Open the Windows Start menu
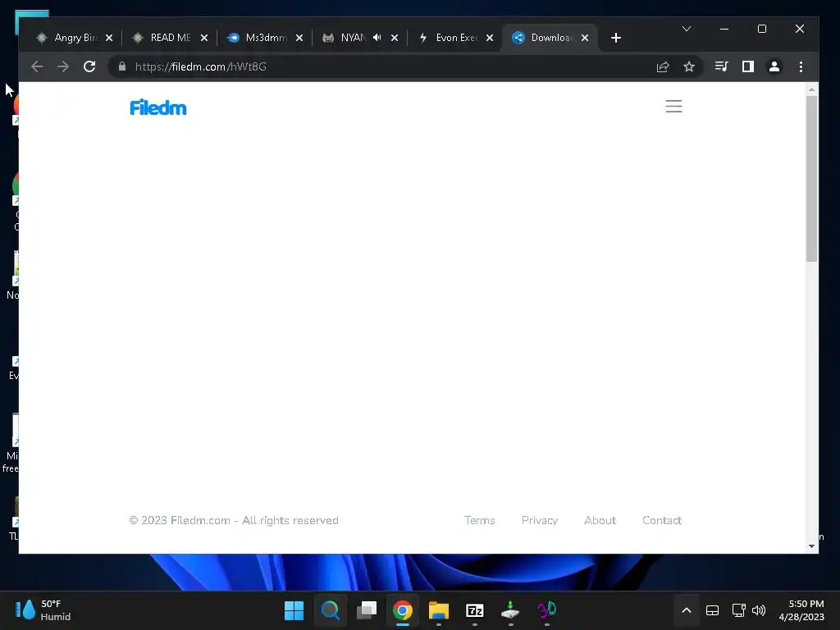The width and height of the screenshot is (840, 630). 294,610
